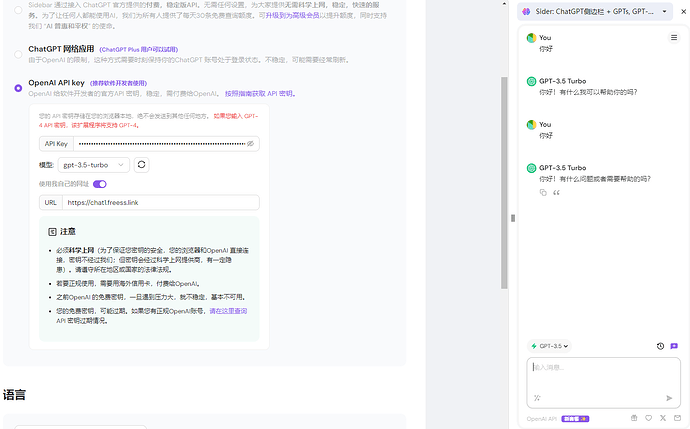The image size is (690, 429).
Task: Click the Sider brain logo icon
Action: pos(526,11)
